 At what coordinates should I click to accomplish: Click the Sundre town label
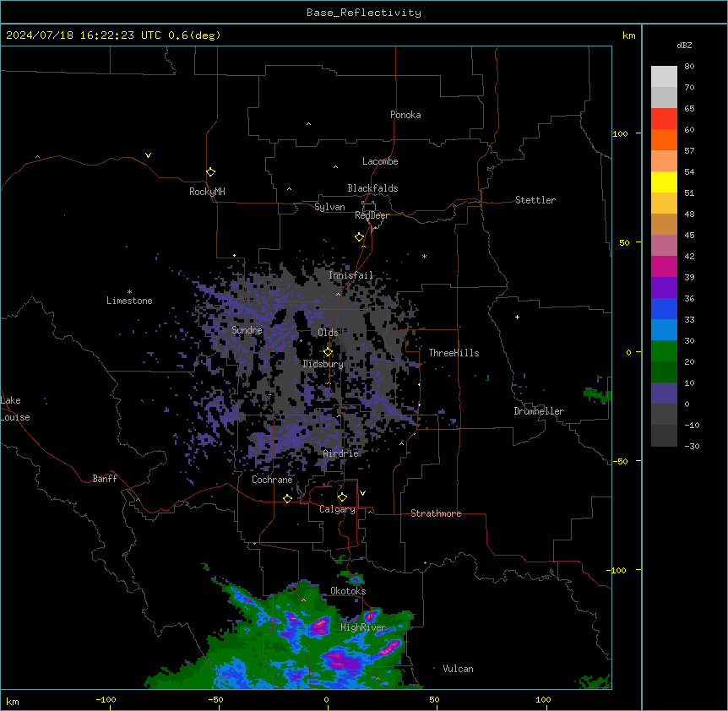pos(247,330)
